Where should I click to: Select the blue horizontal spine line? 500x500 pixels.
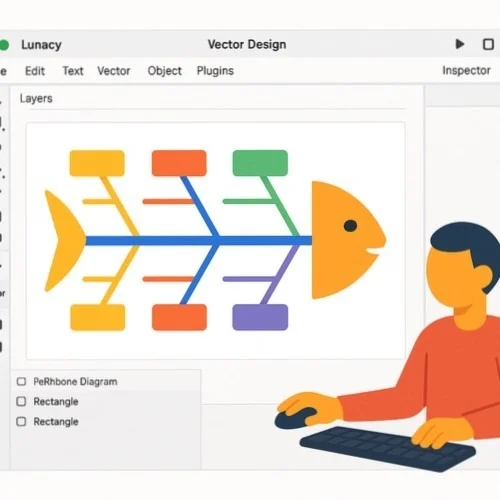pos(199,240)
